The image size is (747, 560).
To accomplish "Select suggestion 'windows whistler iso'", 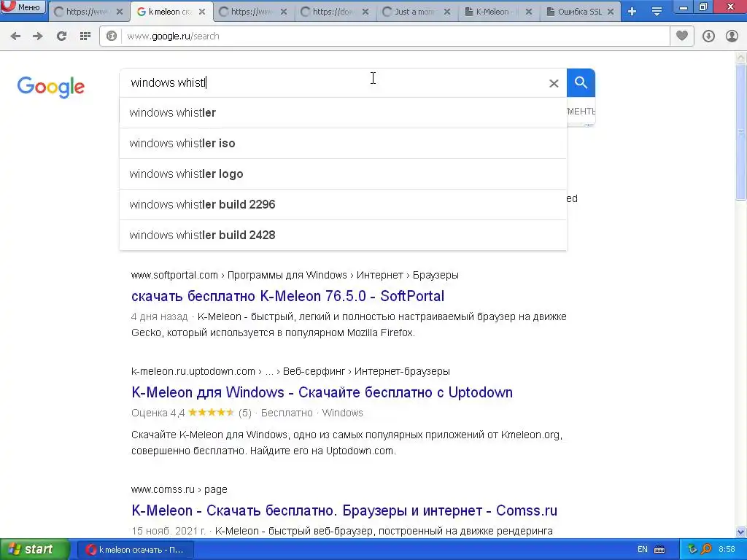I will 343,144.
